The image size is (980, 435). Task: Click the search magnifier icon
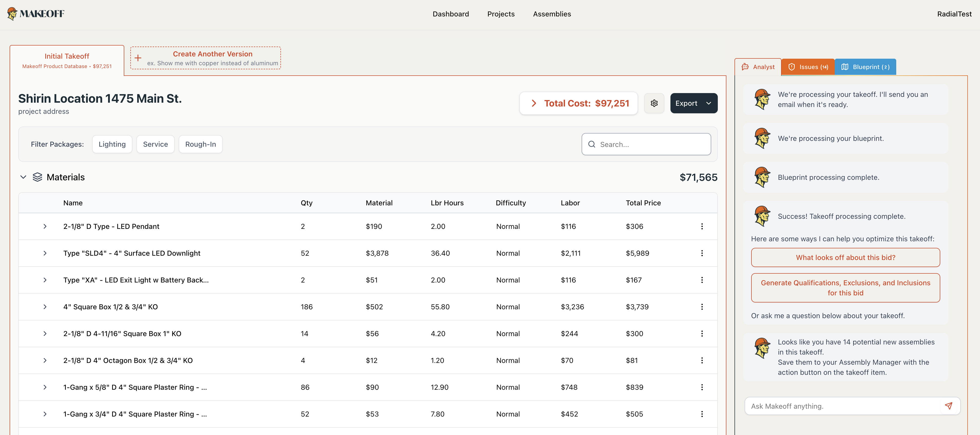point(592,144)
